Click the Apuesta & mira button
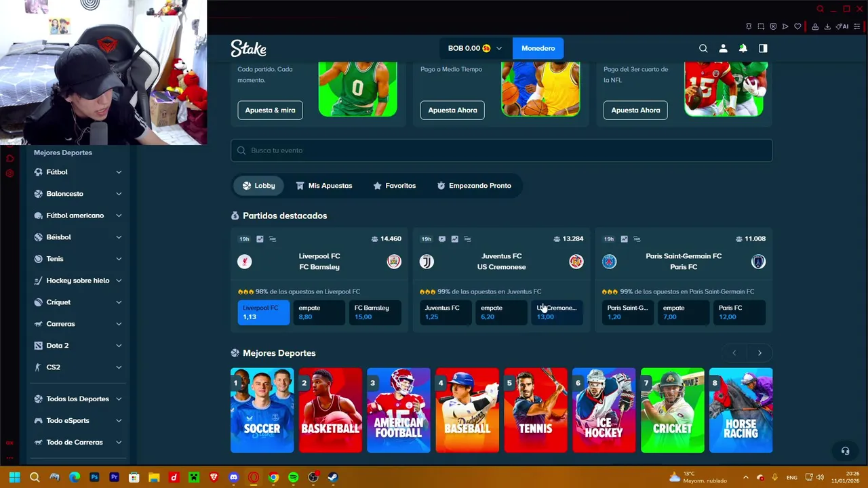This screenshot has width=868, height=488. (x=270, y=110)
